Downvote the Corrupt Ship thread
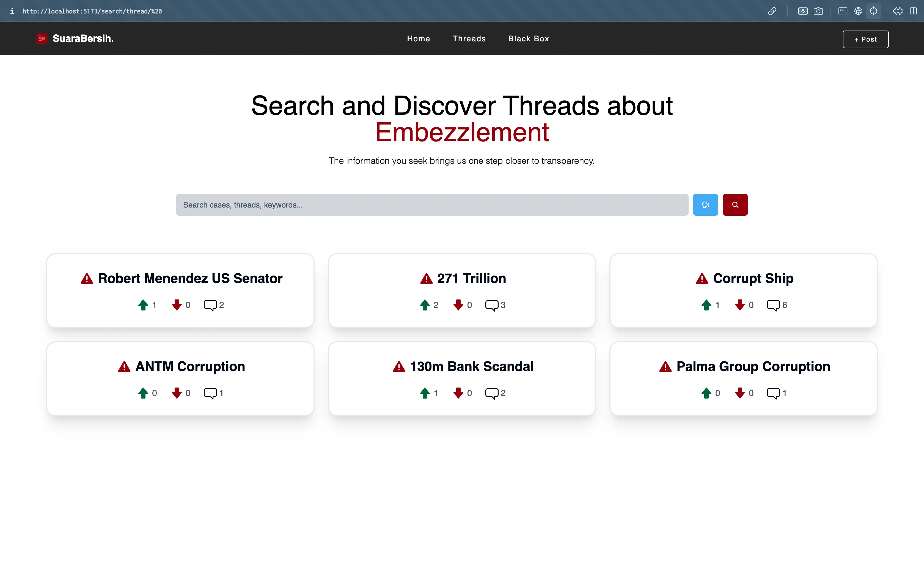924x578 pixels. 740,305
